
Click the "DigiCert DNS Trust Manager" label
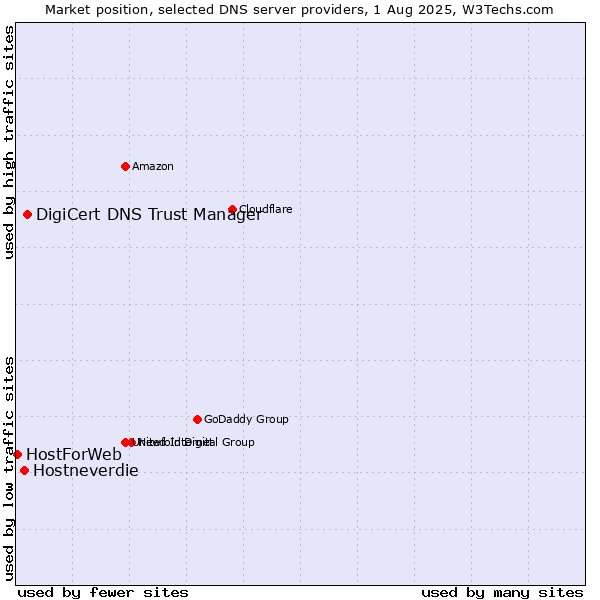coord(149,215)
